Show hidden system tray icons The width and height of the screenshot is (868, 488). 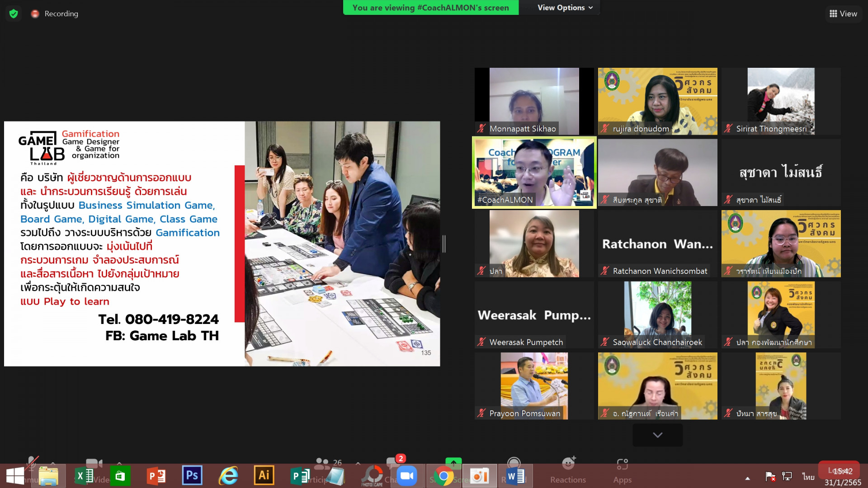coord(748,478)
